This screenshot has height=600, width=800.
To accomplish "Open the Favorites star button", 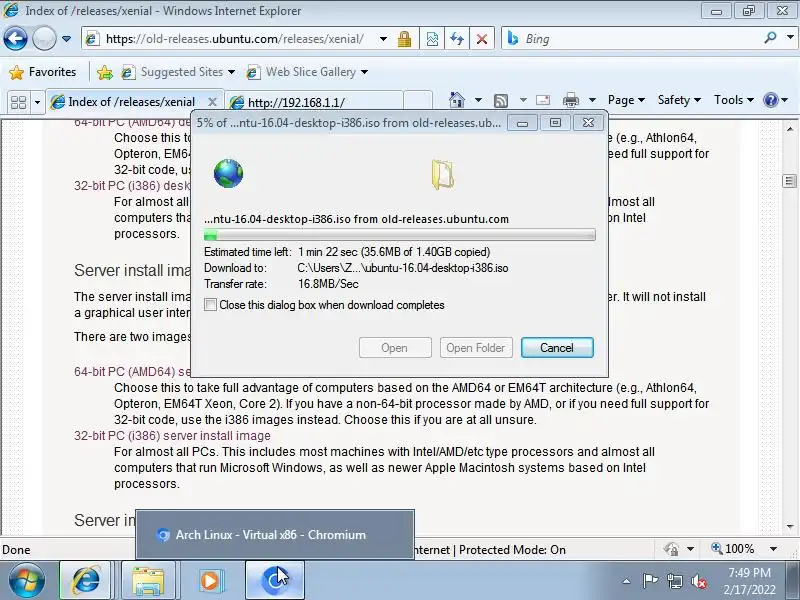I will [x=43, y=72].
